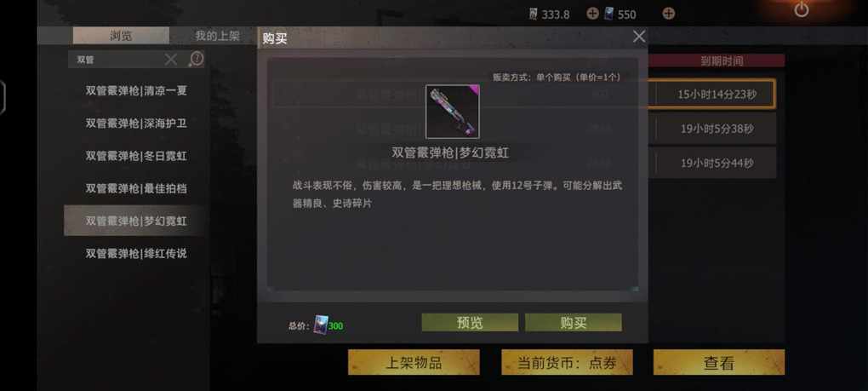This screenshot has height=391, width=868.
Task: Add more of the 333.8 currency
Action: (592, 14)
